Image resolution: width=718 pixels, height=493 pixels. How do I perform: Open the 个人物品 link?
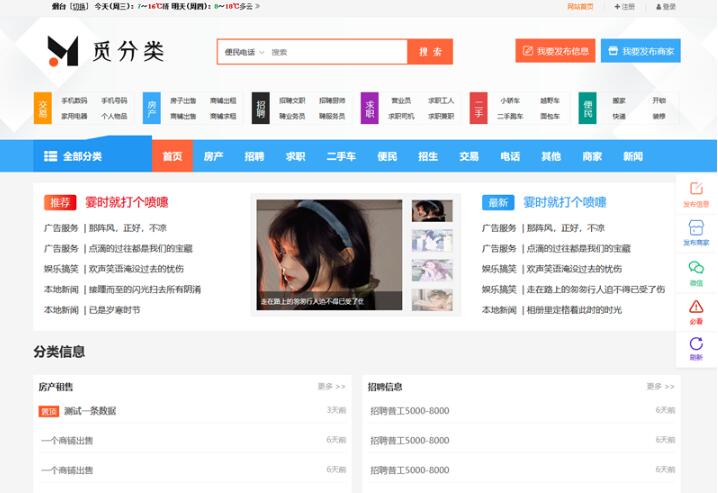114,116
